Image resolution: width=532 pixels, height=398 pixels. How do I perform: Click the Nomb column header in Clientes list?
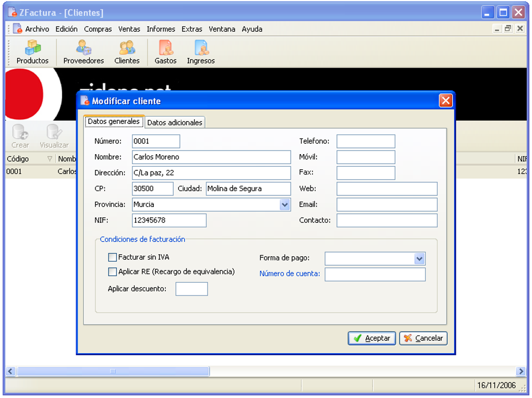(67, 159)
